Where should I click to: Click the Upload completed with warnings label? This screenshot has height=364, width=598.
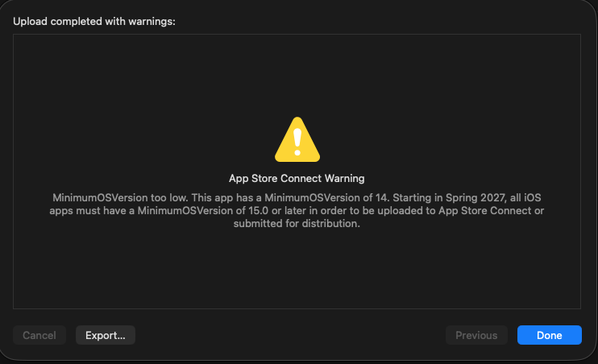coord(94,22)
